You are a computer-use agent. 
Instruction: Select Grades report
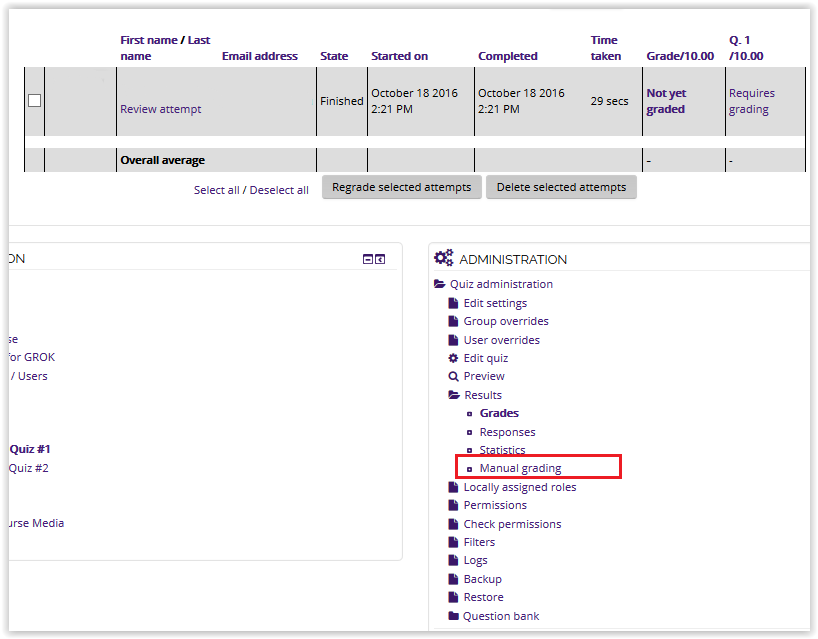click(499, 413)
